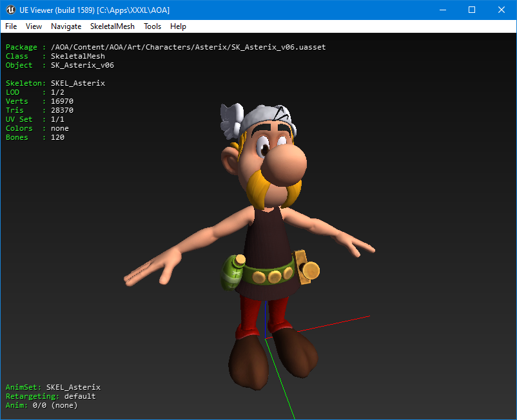Click the UV Set value 1/1
This screenshot has width=517, height=420.
pos(57,119)
